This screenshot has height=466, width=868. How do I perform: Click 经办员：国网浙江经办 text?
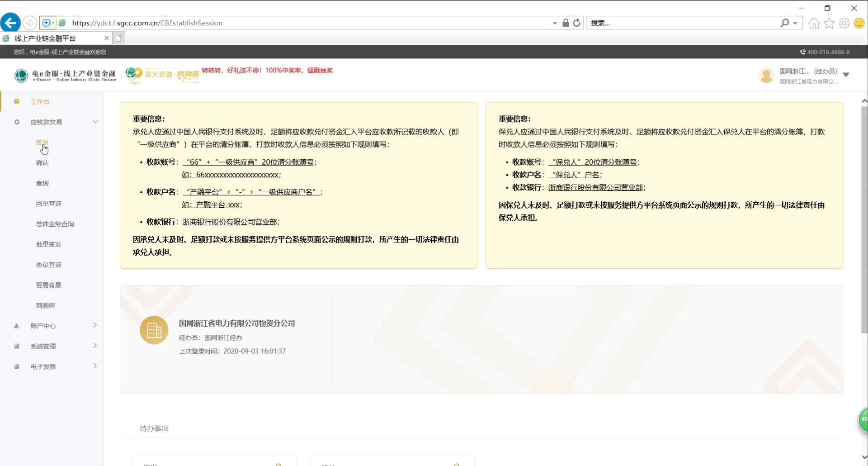(211, 338)
